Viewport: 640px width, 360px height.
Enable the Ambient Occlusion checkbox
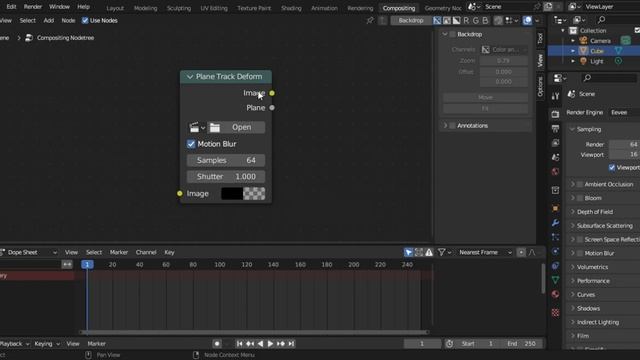tap(580, 184)
